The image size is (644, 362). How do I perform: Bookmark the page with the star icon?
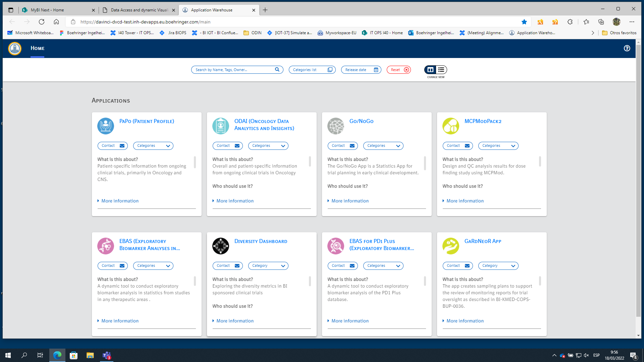coord(524,22)
